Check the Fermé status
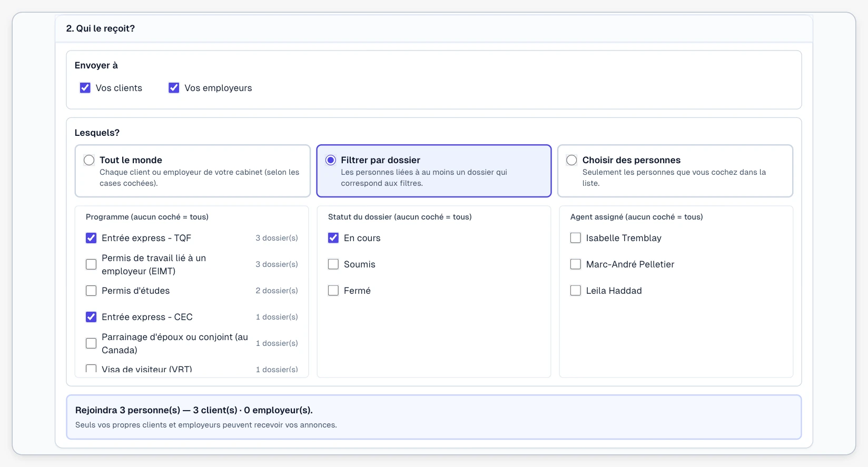868x467 pixels. point(333,291)
